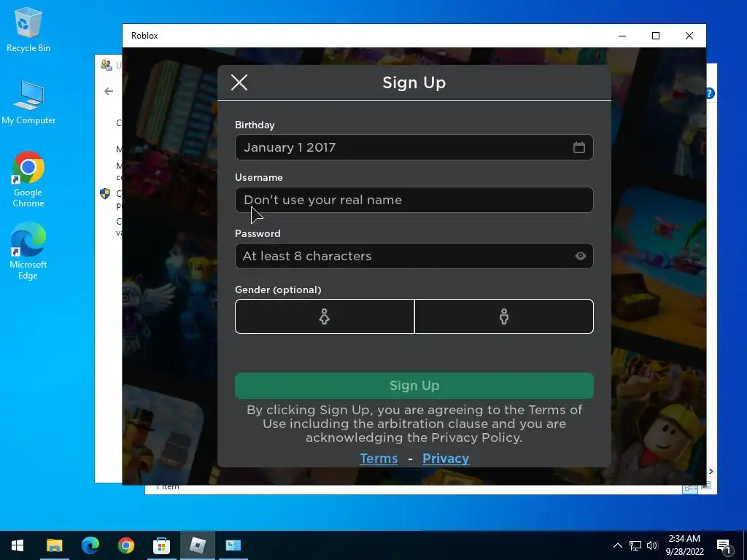
Task: Click the green Sign Up button
Action: tap(414, 386)
